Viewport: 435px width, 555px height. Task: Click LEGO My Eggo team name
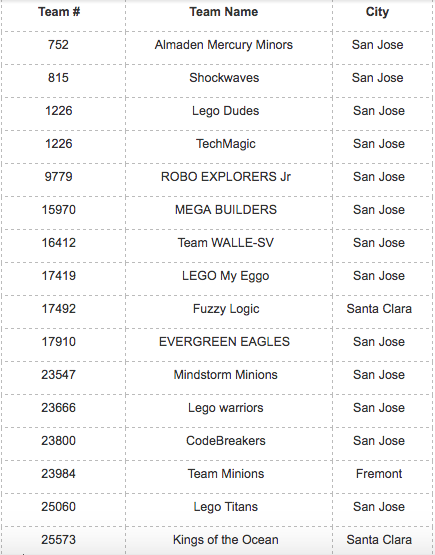click(225, 276)
